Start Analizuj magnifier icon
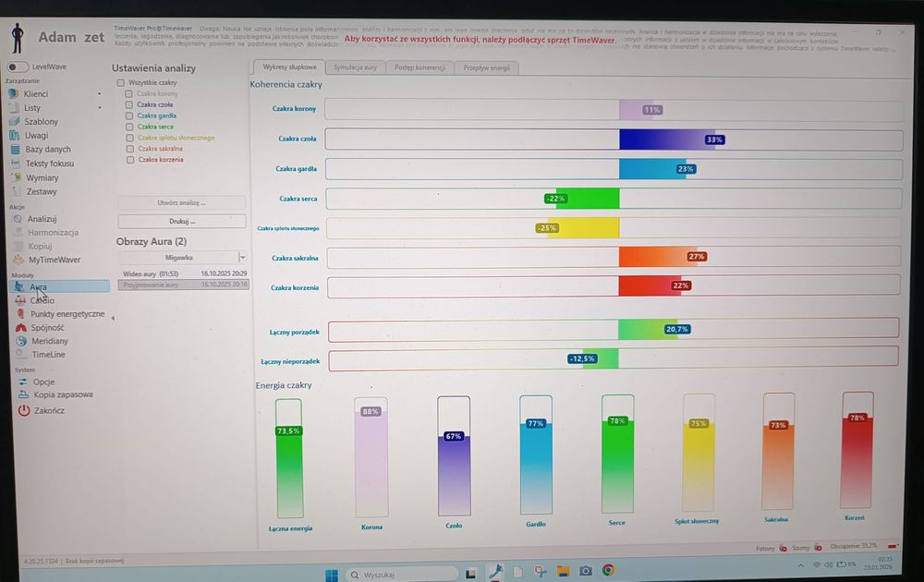 pos(18,219)
